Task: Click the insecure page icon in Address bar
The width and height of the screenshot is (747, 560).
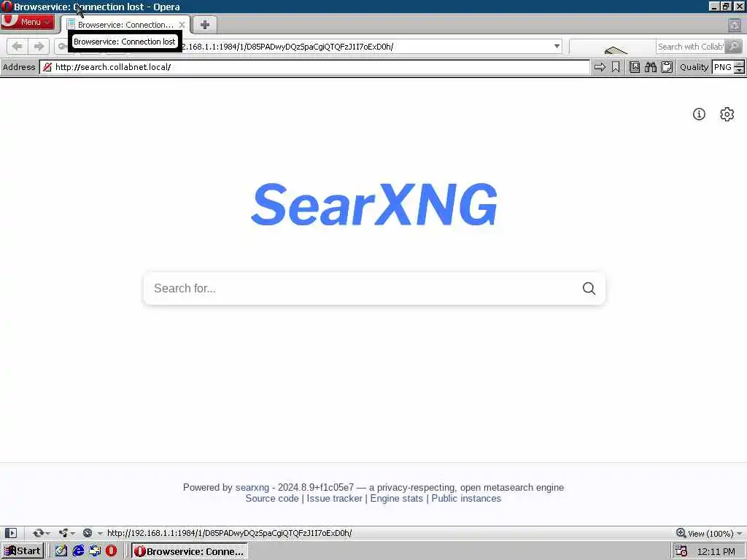Action: (47, 67)
